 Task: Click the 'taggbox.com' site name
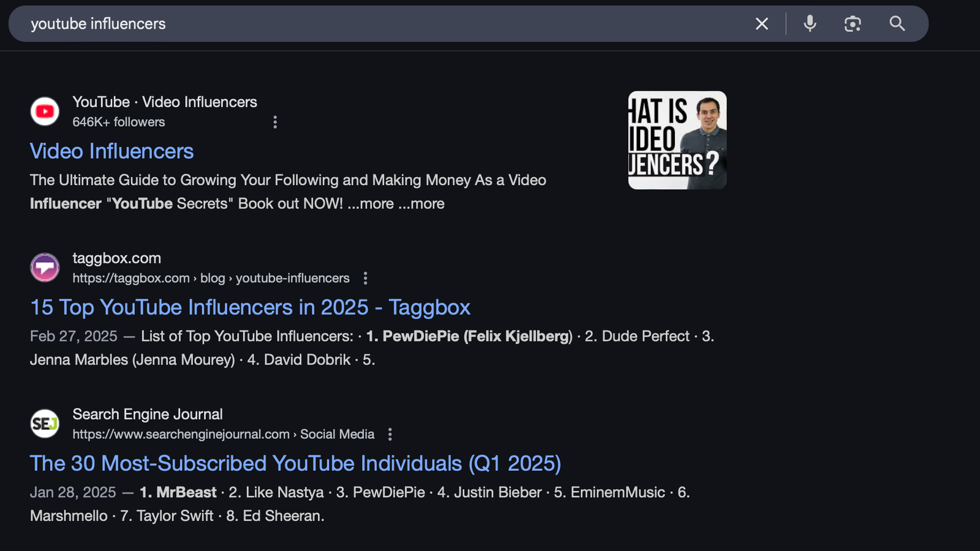pos(116,259)
